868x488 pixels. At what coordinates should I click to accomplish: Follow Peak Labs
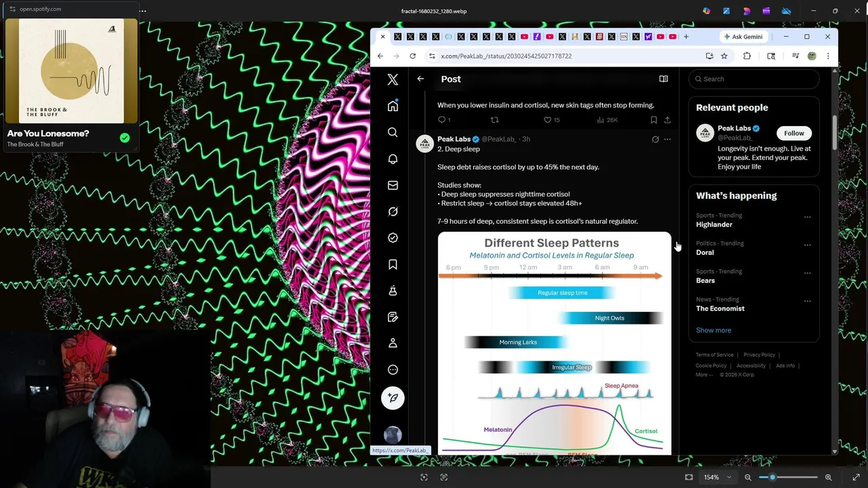pos(794,133)
